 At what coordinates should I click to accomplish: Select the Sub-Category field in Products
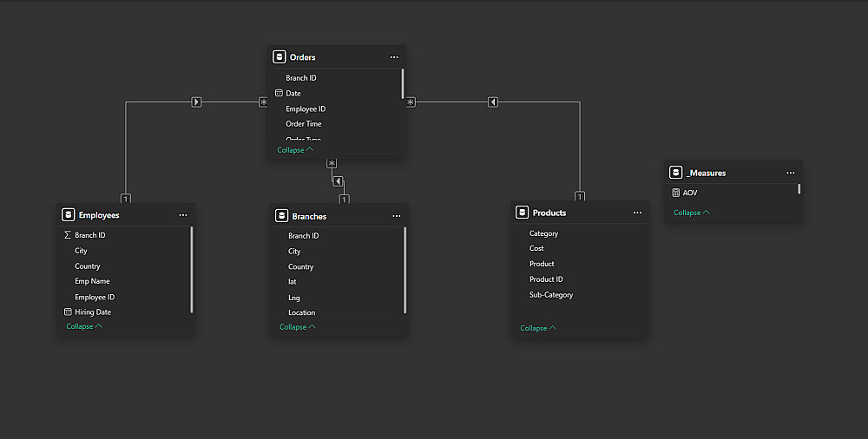tap(551, 295)
